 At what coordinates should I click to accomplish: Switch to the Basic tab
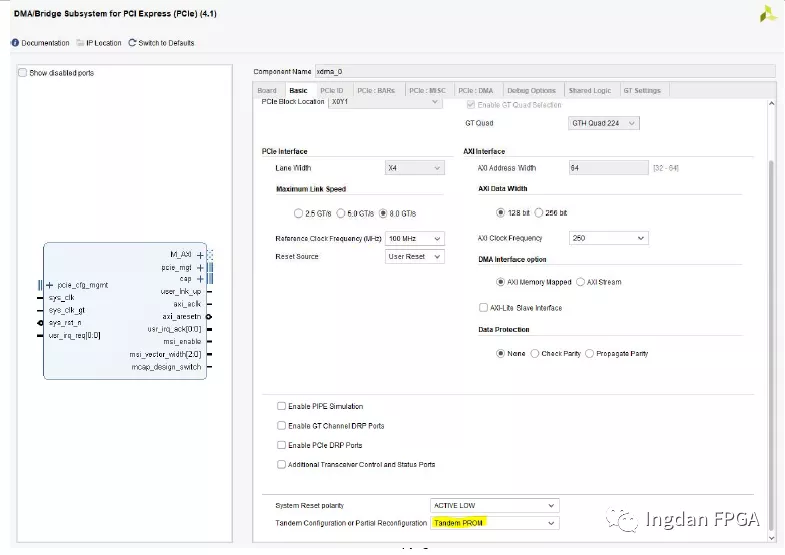click(298, 91)
